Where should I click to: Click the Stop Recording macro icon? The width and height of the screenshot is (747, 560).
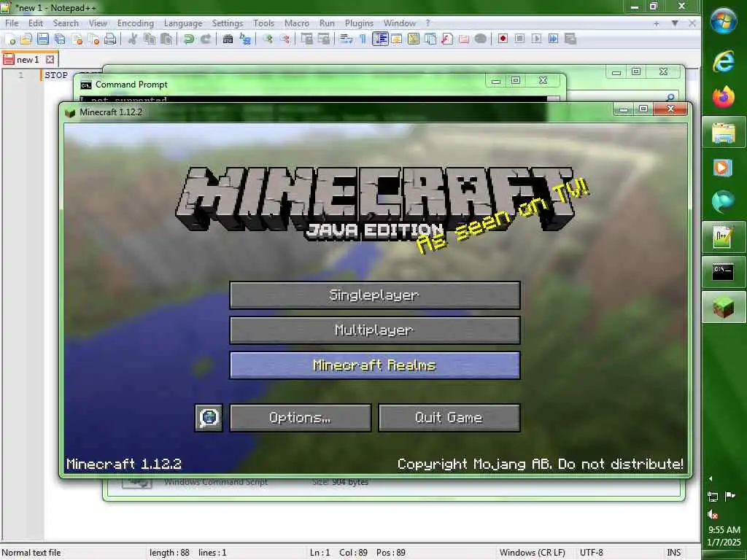point(519,39)
